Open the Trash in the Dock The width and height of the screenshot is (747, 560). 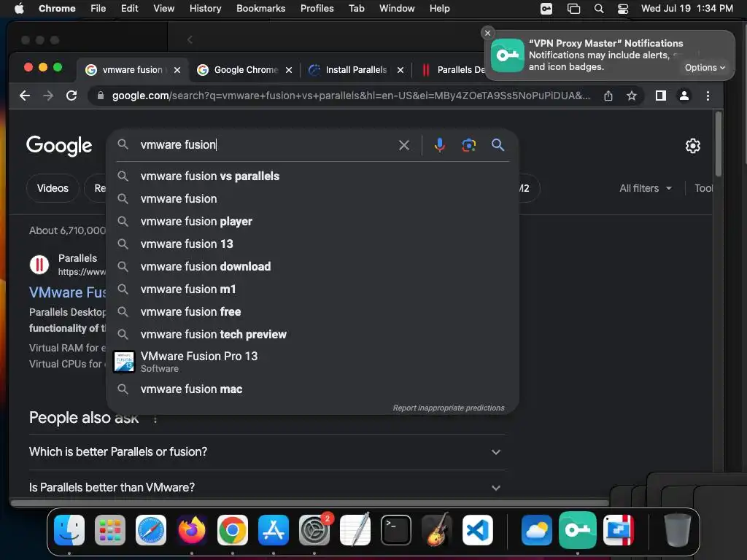point(677,530)
